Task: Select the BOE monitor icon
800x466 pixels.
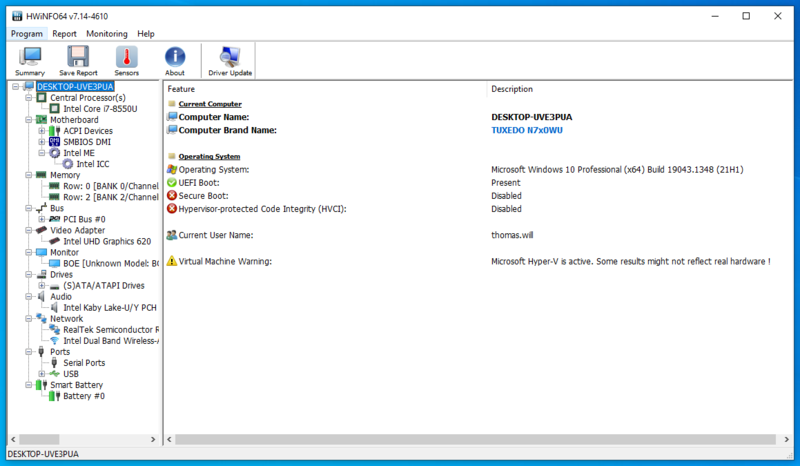Action: 55,263
